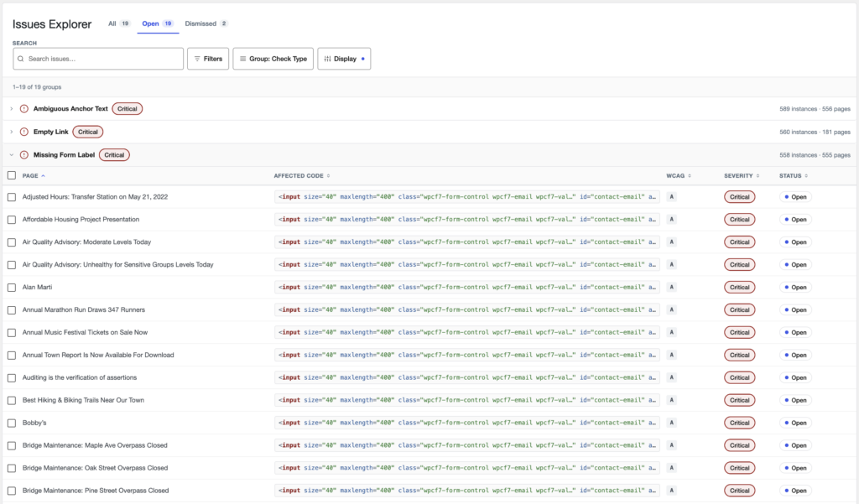
Task: Check the Bobby's row checkbox
Action: coord(12,423)
